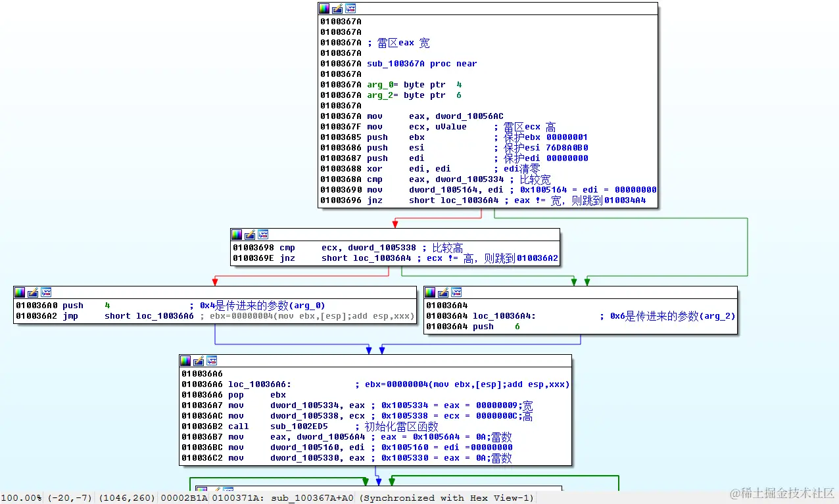Click the 100.00% zoom level in status bar
Image resolution: width=839 pixels, height=504 pixels.
point(20,498)
